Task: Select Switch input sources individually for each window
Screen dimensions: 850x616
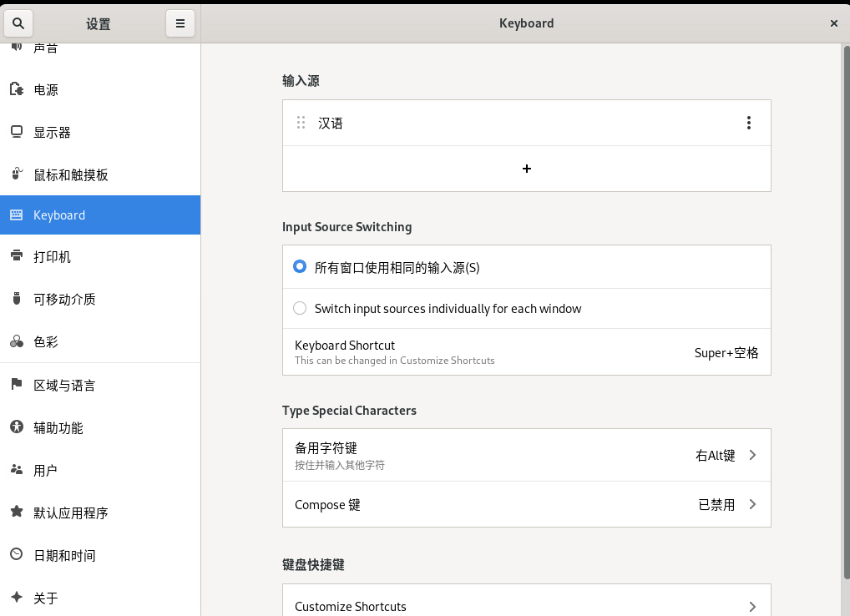Action: pos(300,309)
